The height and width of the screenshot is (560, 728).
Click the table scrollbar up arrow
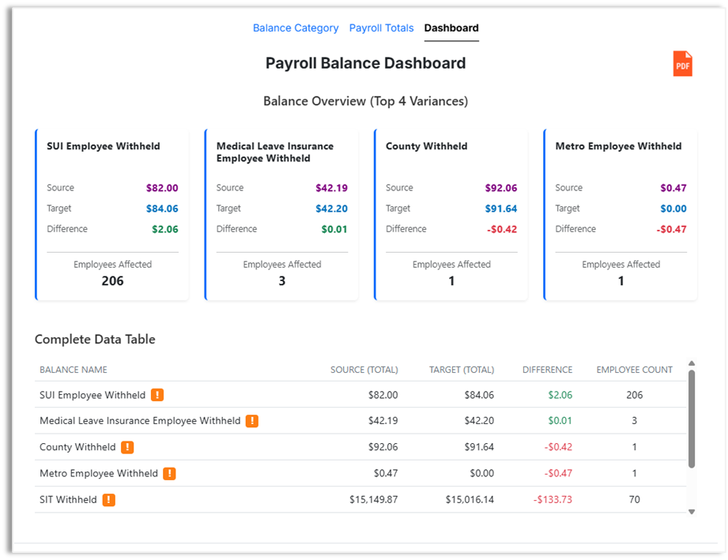692,364
